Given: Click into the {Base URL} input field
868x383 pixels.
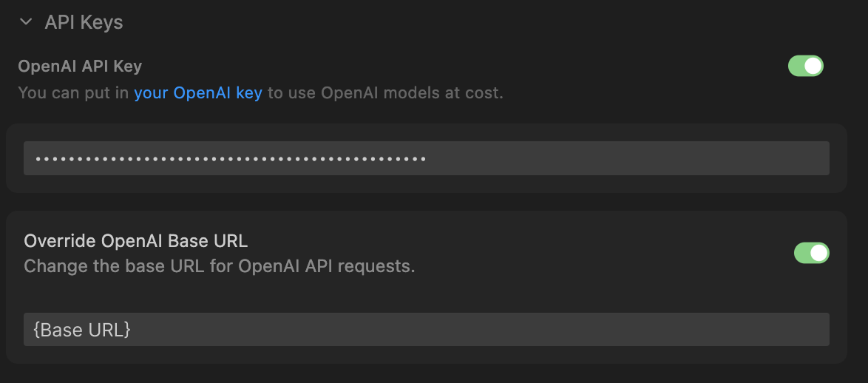Looking at the screenshot, I should click(426, 329).
